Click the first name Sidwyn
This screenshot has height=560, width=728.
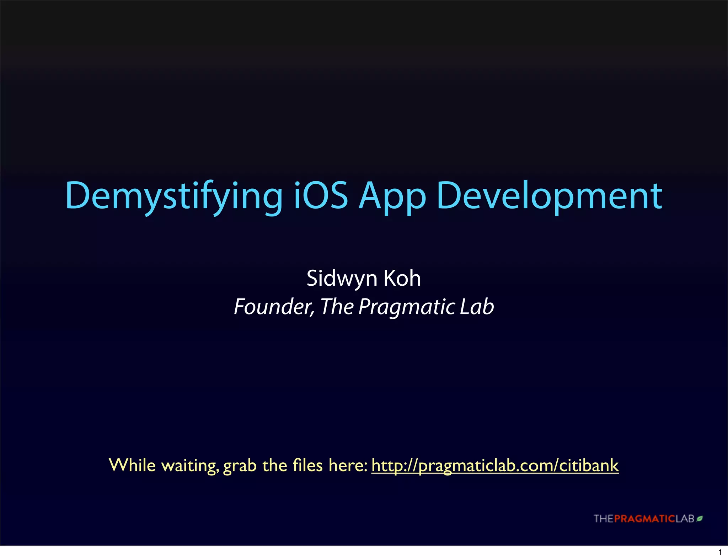click(x=342, y=278)
